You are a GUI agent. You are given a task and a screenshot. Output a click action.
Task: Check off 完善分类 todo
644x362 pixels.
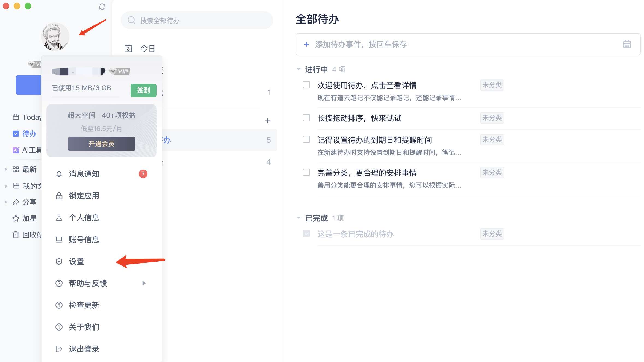pyautogui.click(x=306, y=172)
